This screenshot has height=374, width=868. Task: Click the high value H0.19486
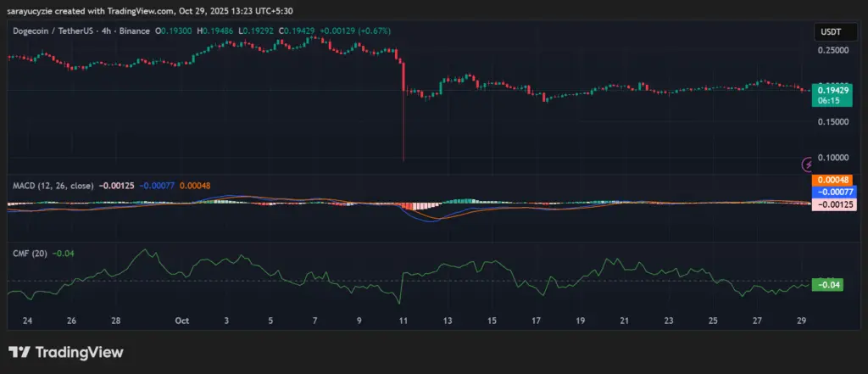click(x=215, y=31)
